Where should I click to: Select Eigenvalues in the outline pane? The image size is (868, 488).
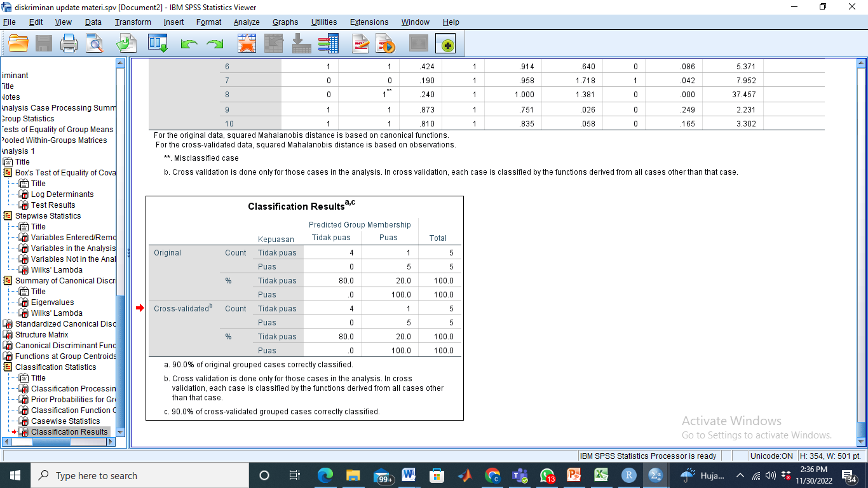point(52,302)
